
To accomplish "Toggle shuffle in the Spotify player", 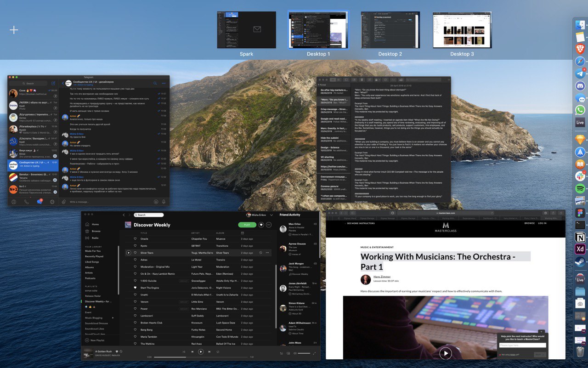I will tap(184, 352).
